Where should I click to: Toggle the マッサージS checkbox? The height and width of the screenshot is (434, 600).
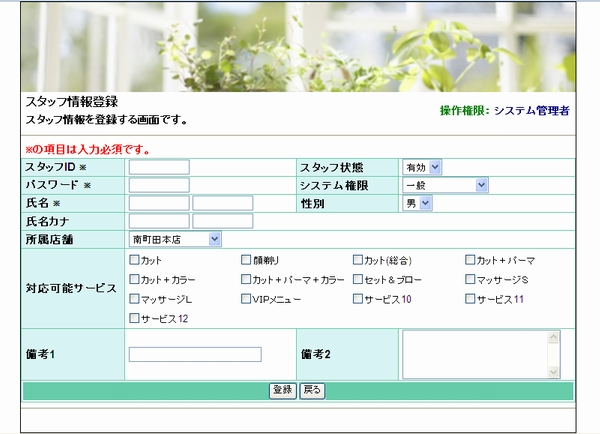pyautogui.click(x=470, y=279)
